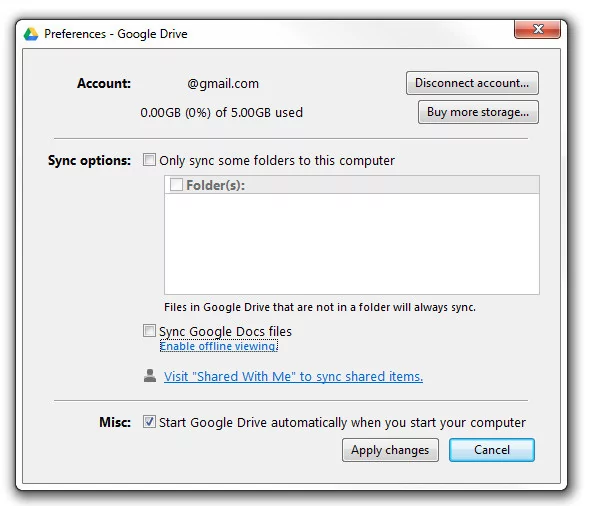594x506 pixels.
Task: Open Enable offline viewing link
Action: click(x=219, y=346)
